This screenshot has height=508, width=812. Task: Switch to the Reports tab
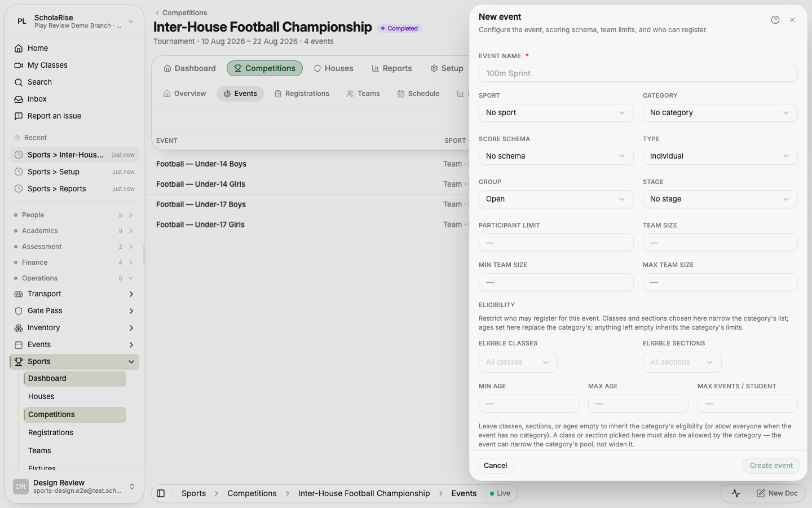click(x=392, y=68)
